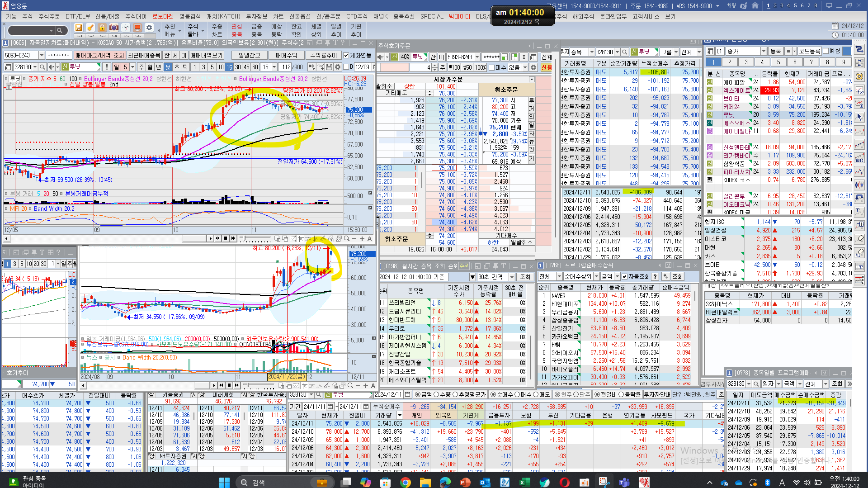The image size is (868, 488).
Task: Open Chrome from the Windows taskbar
Action: (x=405, y=482)
